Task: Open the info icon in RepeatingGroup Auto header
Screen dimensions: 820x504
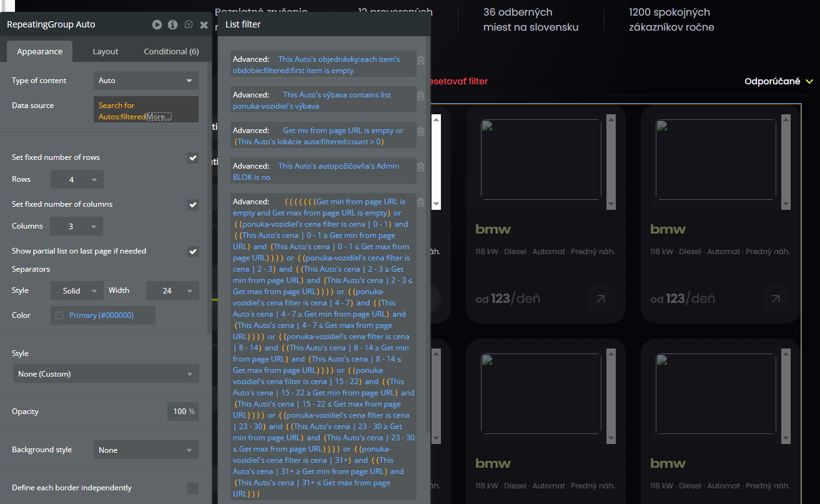Action: point(172,25)
